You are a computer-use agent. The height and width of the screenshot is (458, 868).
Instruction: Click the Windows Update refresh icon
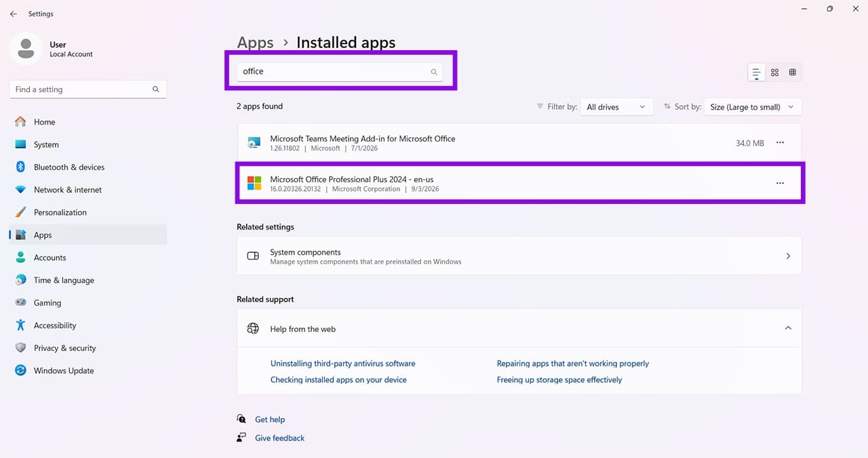coord(20,371)
